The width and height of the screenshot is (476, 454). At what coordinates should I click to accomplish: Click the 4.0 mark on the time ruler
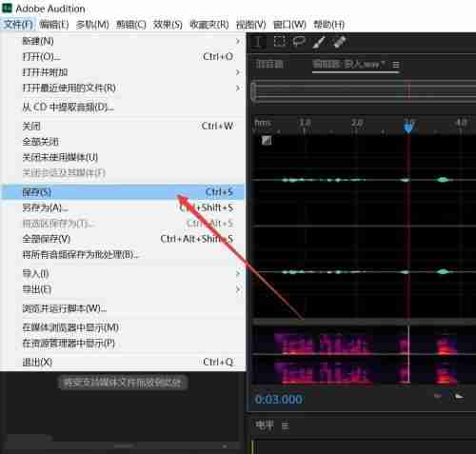pos(461,123)
